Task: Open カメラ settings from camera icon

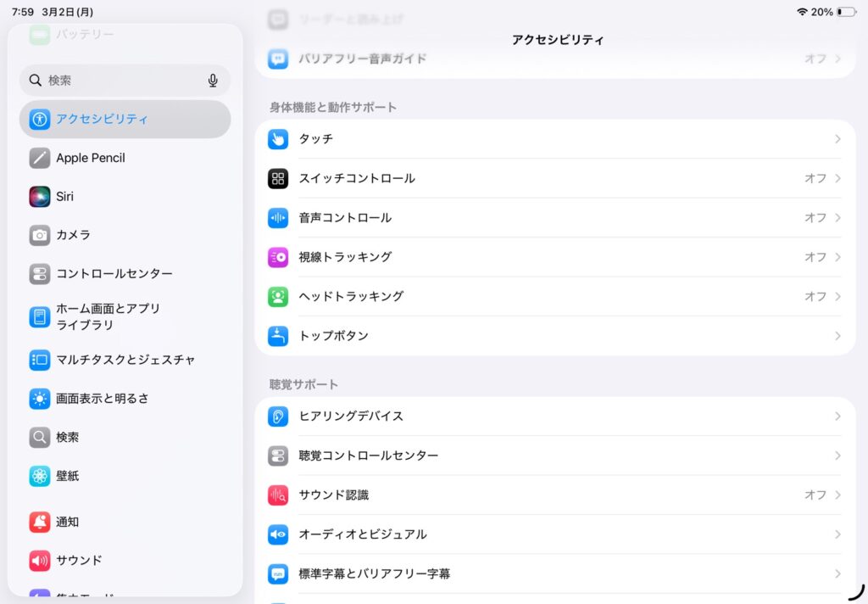Action: 40,235
